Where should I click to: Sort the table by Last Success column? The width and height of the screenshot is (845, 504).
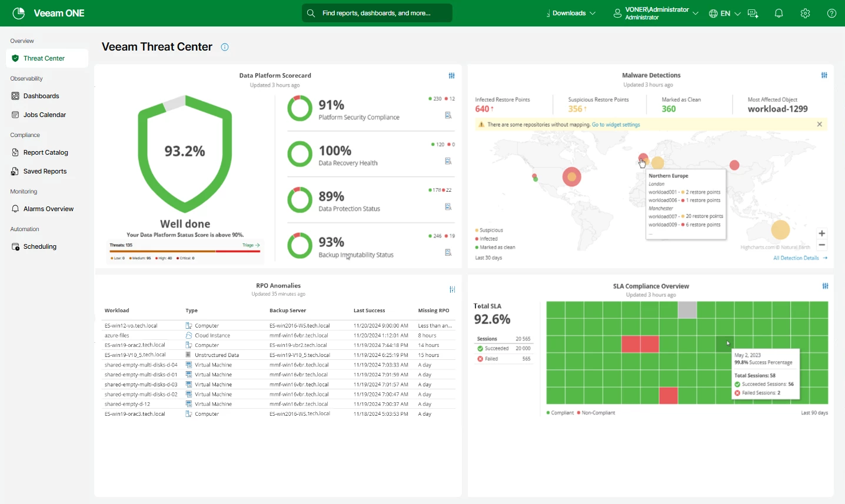(x=370, y=311)
